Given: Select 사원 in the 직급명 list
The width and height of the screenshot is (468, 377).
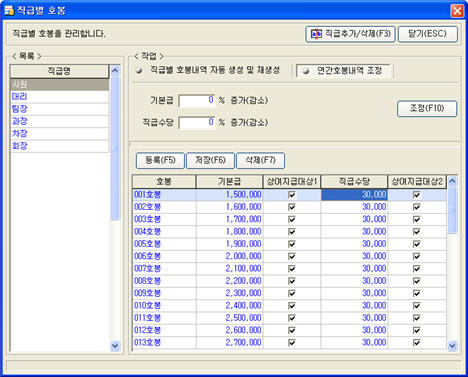Looking at the screenshot, I should click(x=60, y=84).
